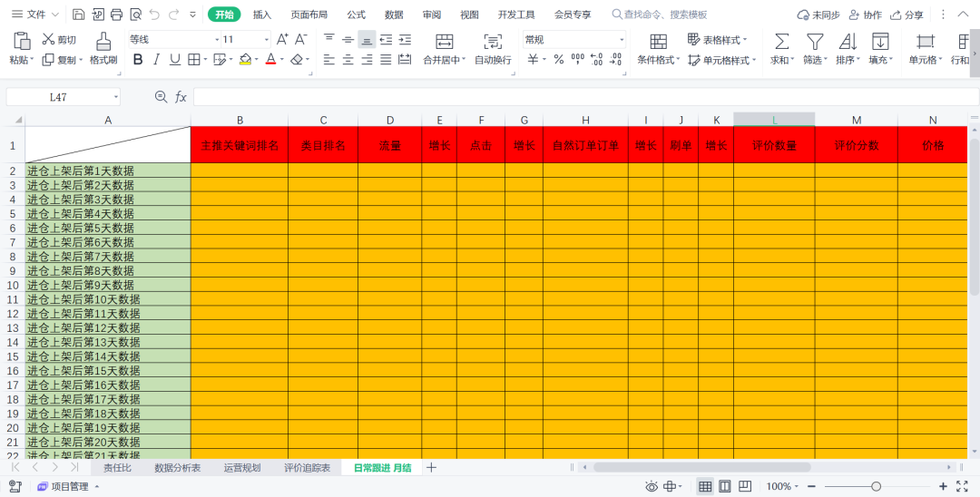Click the font color A swatch

click(270, 59)
